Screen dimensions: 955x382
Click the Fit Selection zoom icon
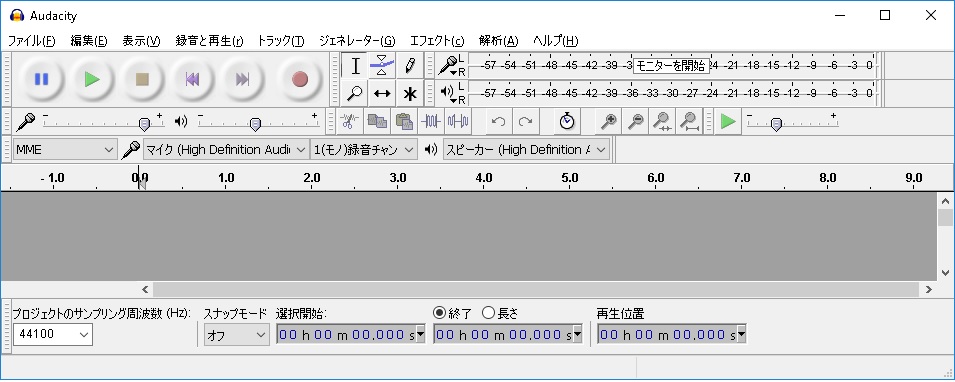point(662,121)
